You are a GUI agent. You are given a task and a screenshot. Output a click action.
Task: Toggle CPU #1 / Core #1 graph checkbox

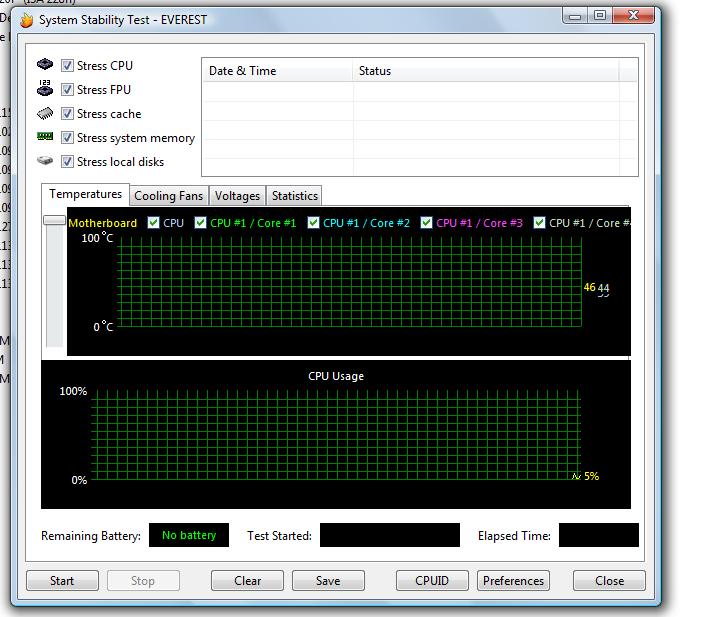click(200, 223)
